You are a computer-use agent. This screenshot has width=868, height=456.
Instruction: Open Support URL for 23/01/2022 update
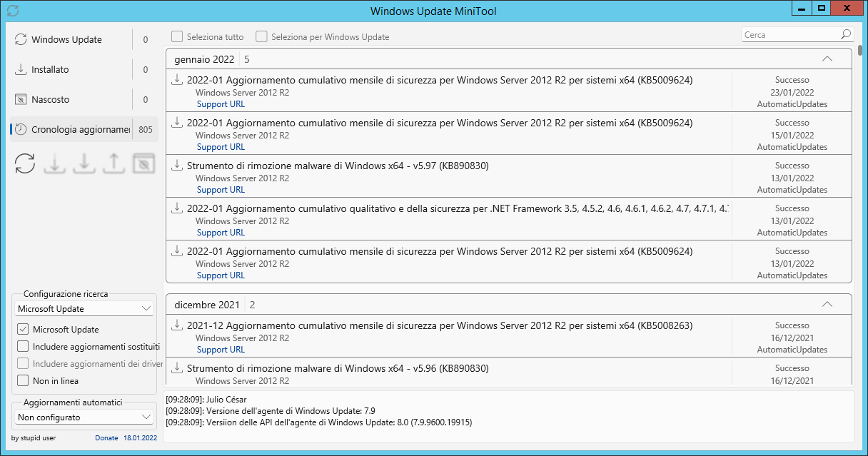coord(221,104)
